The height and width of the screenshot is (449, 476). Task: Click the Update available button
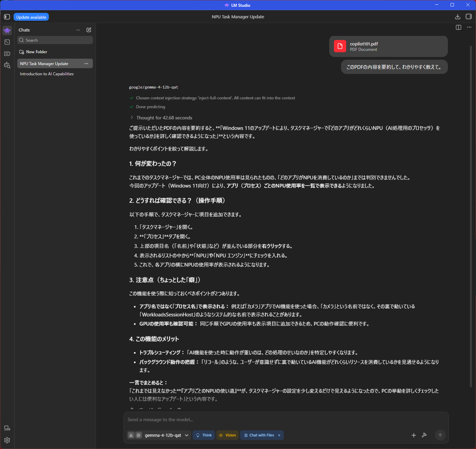coord(31,17)
